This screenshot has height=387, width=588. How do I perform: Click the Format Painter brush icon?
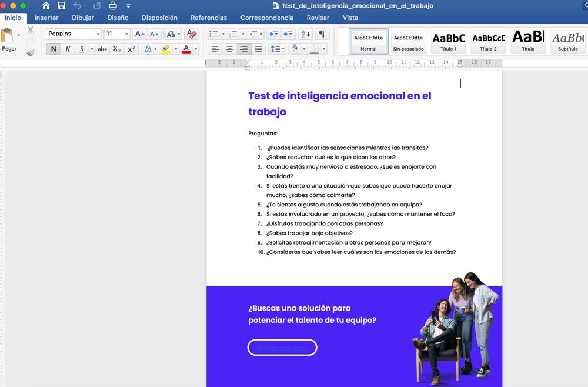click(x=31, y=52)
